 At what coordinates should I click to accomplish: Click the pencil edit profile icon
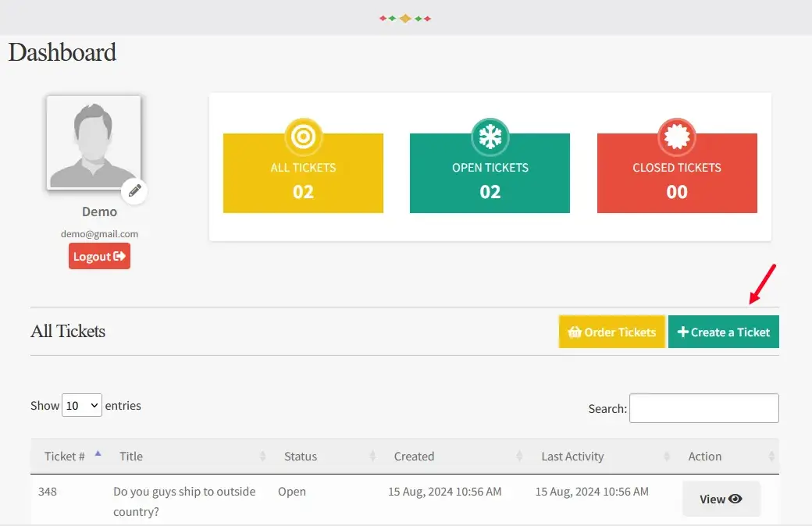tap(134, 191)
